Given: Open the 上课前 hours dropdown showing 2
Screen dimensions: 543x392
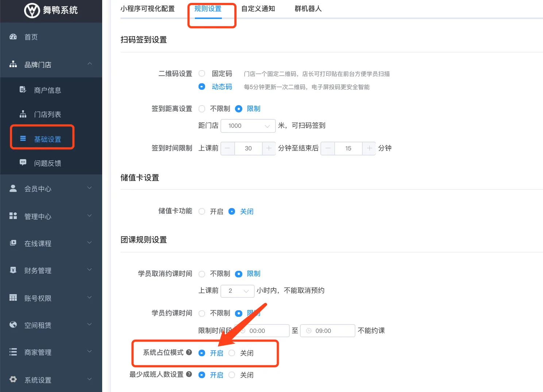Looking at the screenshot, I should [x=238, y=291].
